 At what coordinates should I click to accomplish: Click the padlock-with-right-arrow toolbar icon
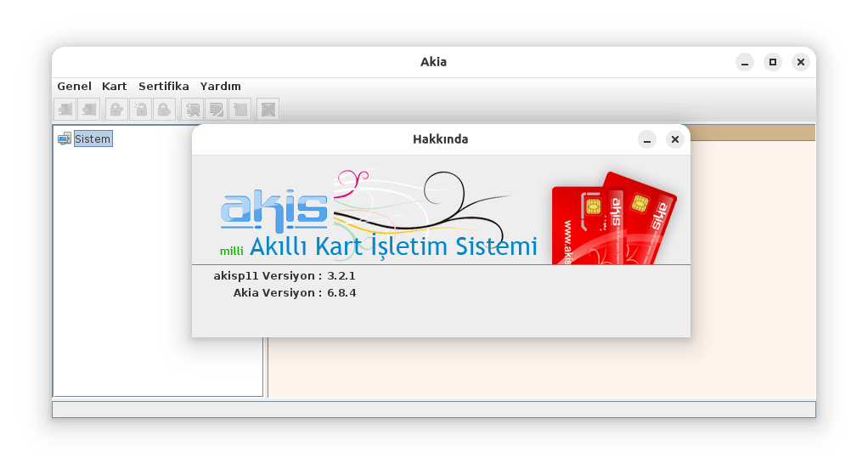pos(165,109)
